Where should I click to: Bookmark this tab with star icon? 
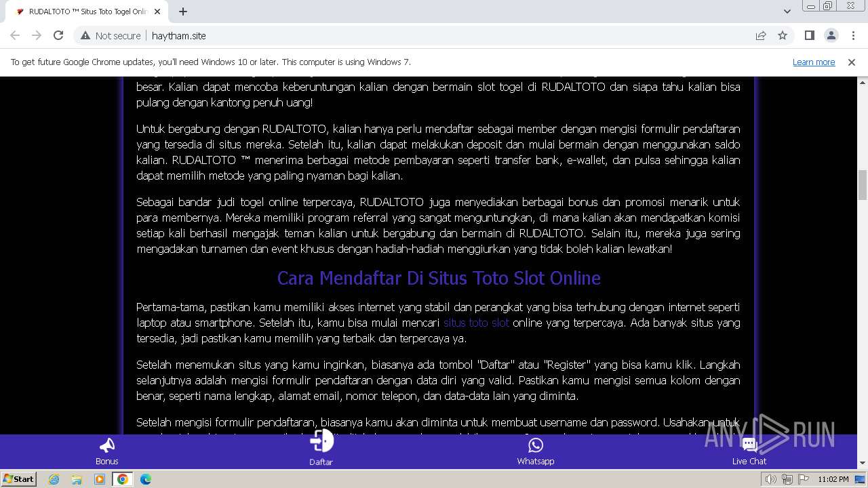(783, 35)
